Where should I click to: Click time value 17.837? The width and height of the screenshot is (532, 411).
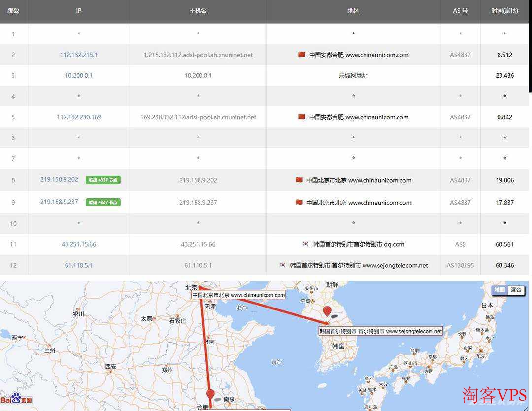(504, 202)
